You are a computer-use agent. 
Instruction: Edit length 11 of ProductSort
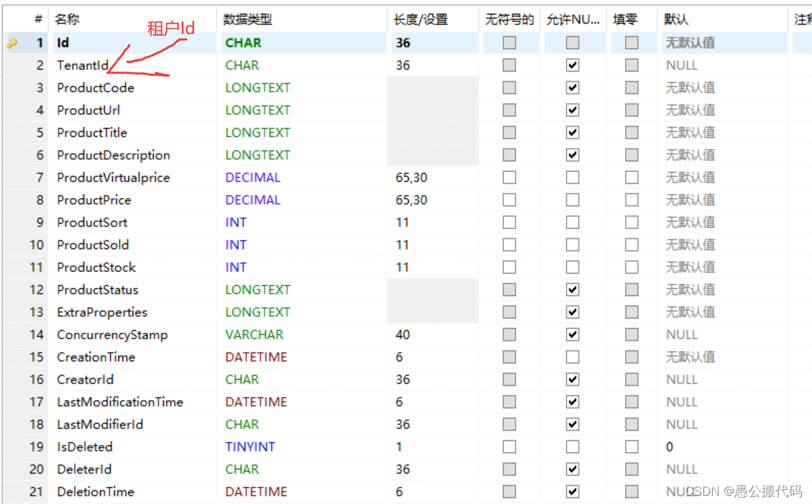[402, 222]
